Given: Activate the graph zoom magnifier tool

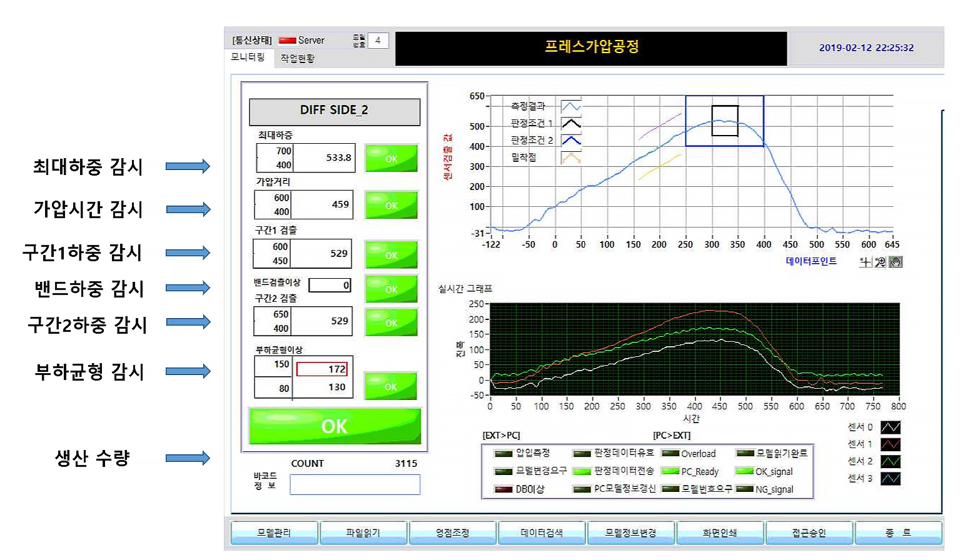Looking at the screenshot, I should 881,262.
